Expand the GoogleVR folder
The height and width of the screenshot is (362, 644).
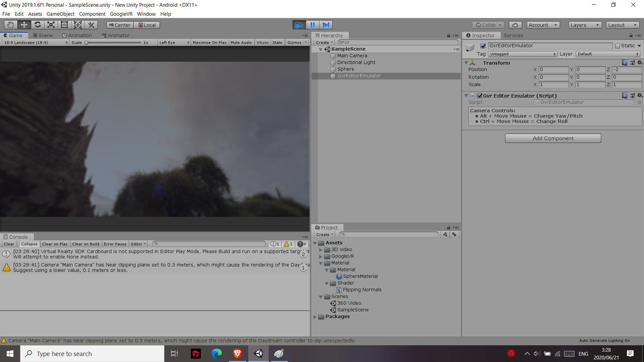(x=321, y=256)
